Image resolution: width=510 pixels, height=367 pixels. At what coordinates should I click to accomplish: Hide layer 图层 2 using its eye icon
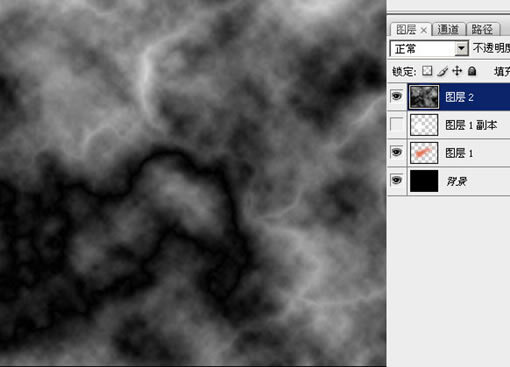click(396, 97)
